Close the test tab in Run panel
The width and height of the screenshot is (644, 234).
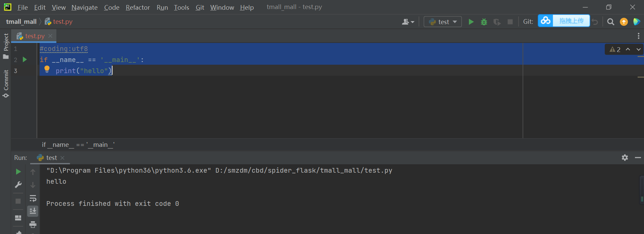(x=62, y=158)
